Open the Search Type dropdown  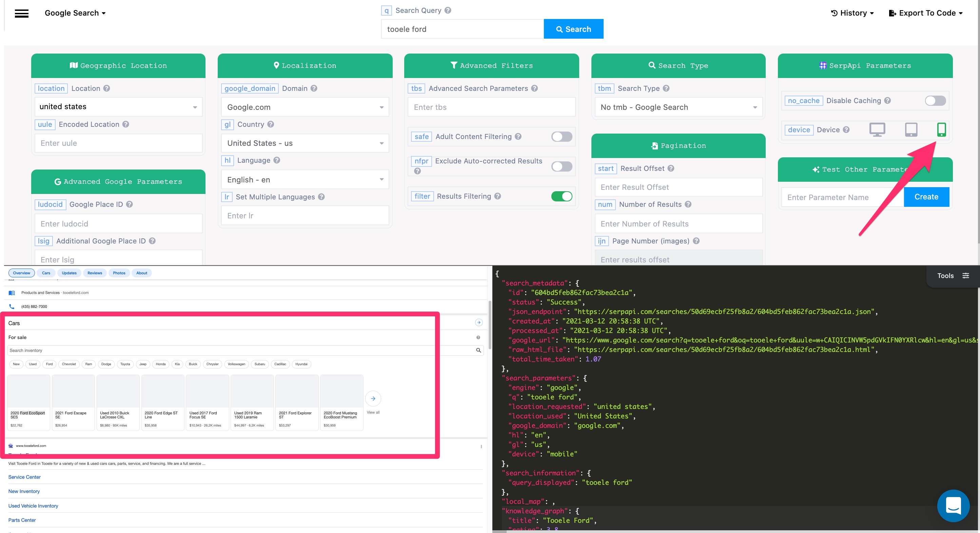pyautogui.click(x=678, y=107)
